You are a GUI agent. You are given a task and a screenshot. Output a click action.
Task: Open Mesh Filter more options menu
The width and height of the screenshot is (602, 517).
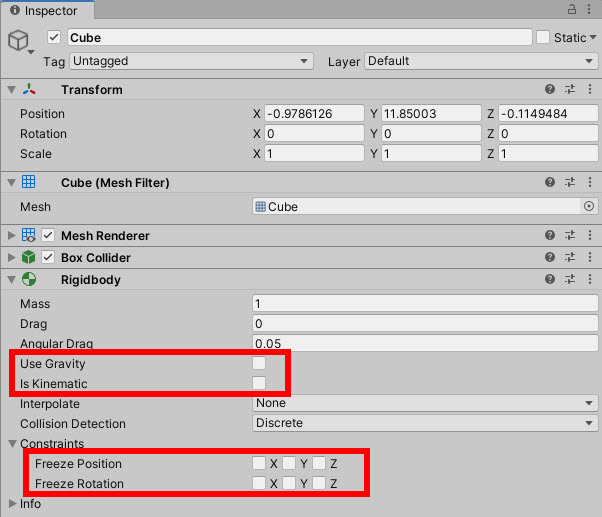590,182
